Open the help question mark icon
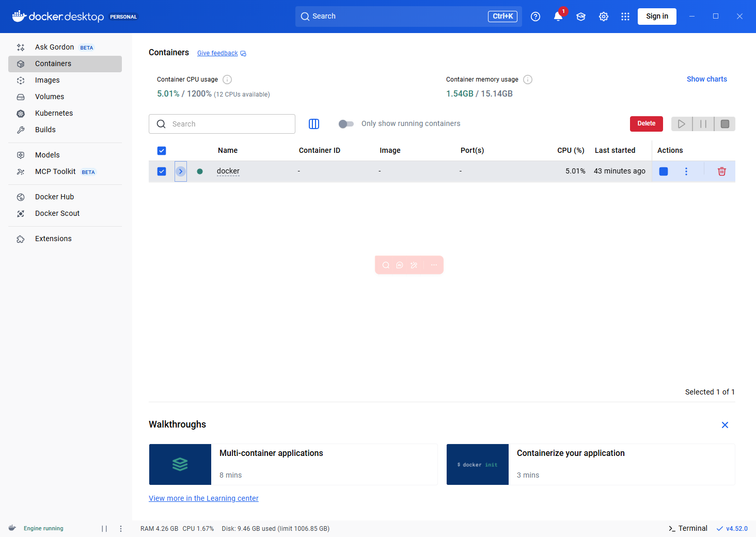The image size is (756, 537). [535, 17]
